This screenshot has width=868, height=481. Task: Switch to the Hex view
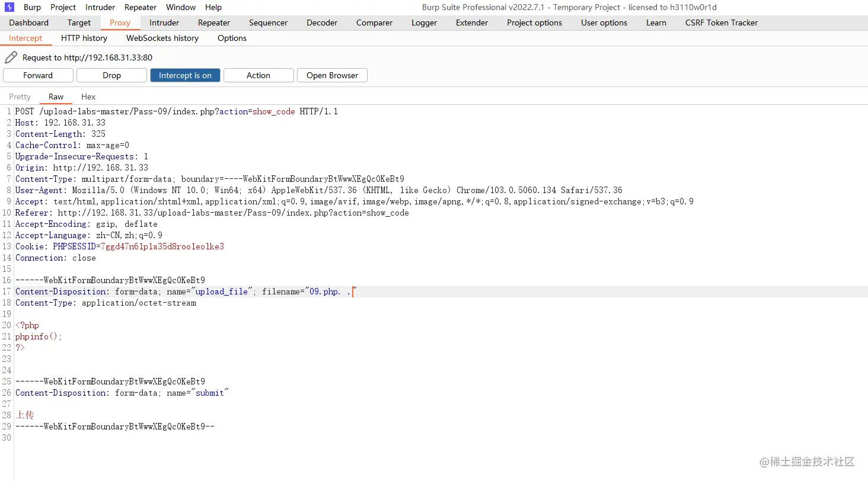point(88,97)
